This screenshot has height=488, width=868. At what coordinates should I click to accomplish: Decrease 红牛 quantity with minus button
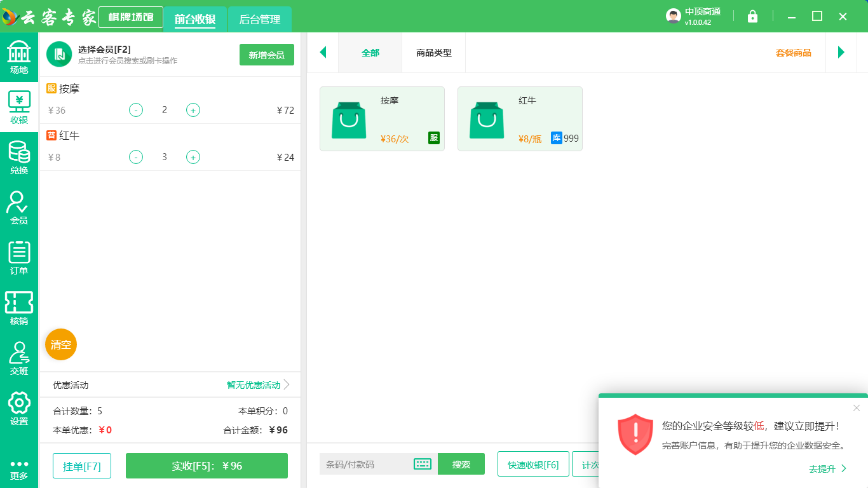[136, 157]
